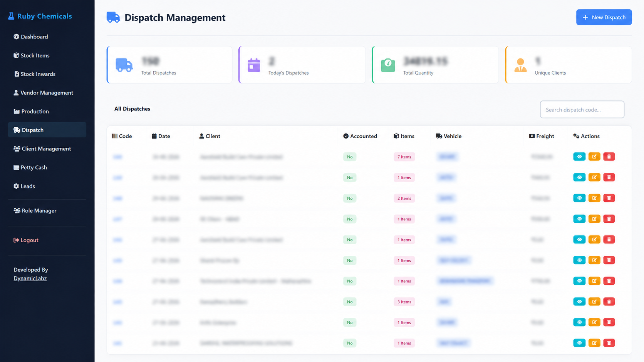The image size is (644, 362).
Task: Click the '3 Items' badge
Action: pos(404,302)
